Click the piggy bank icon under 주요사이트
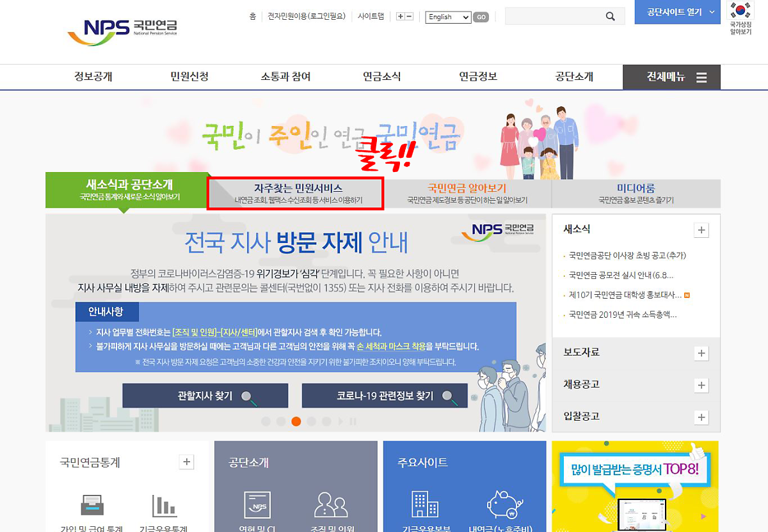The width and height of the screenshot is (768, 532). coord(505,505)
